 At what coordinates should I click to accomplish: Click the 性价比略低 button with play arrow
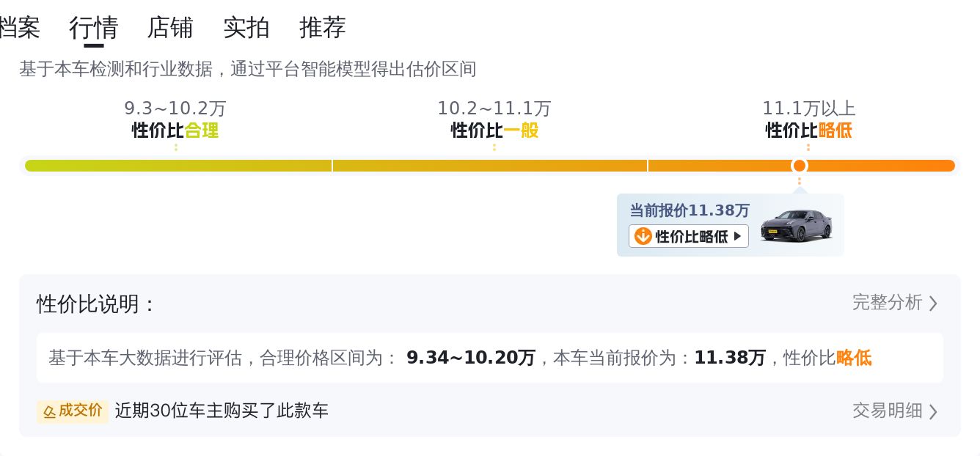[x=689, y=236]
